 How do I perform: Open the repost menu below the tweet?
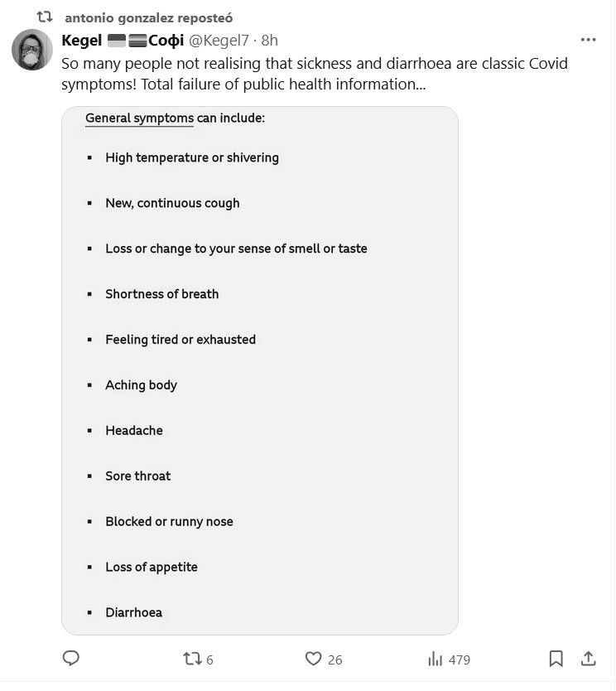click(191, 659)
